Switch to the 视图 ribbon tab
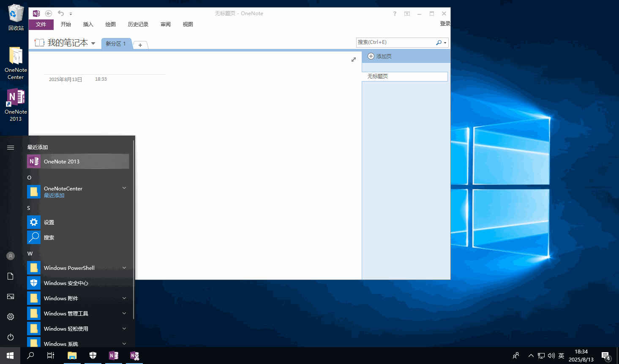619x364 pixels. coord(188,24)
